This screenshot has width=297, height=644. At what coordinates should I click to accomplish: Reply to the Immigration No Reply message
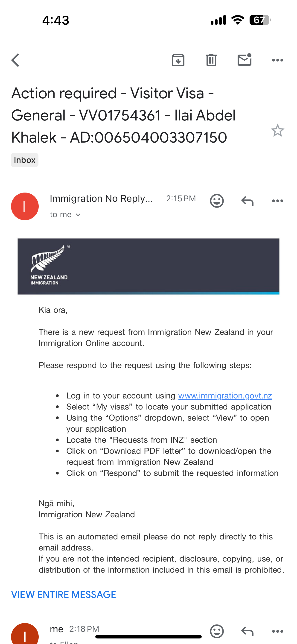[x=247, y=201]
